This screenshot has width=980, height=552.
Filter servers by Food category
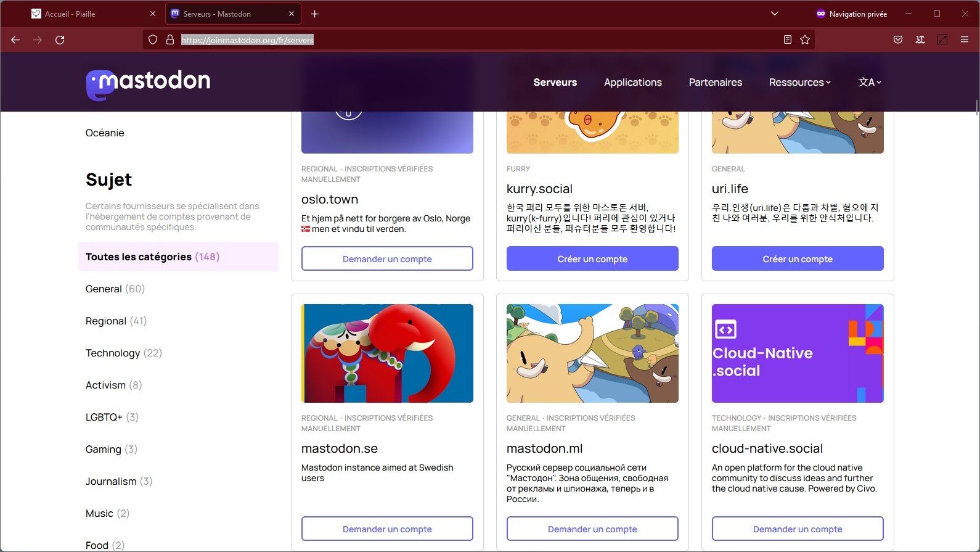(105, 545)
